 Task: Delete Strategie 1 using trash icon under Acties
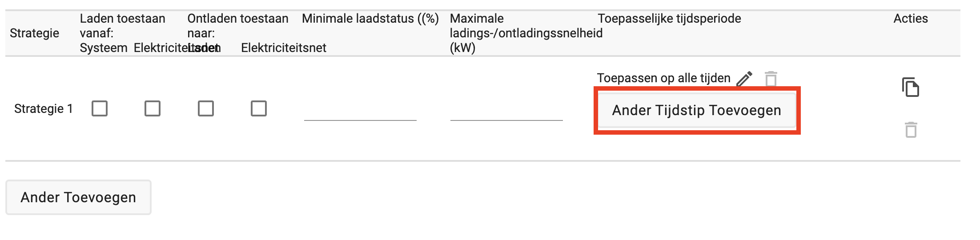(911, 130)
